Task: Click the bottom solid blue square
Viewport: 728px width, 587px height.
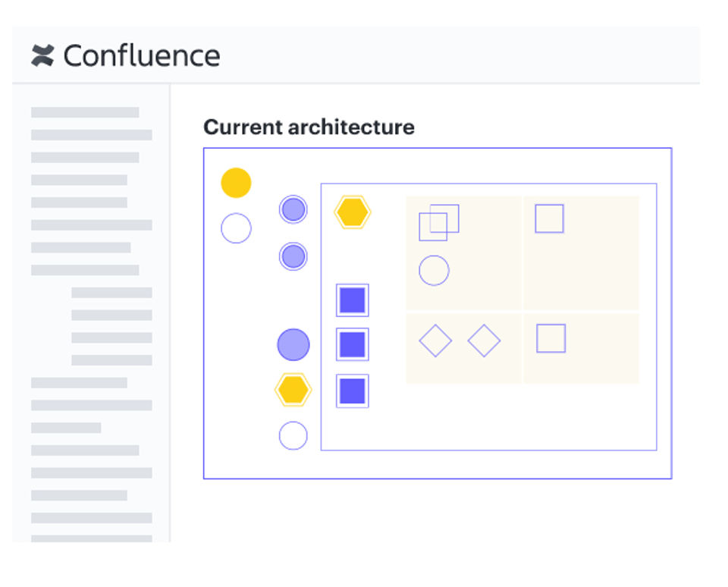Action: click(353, 391)
